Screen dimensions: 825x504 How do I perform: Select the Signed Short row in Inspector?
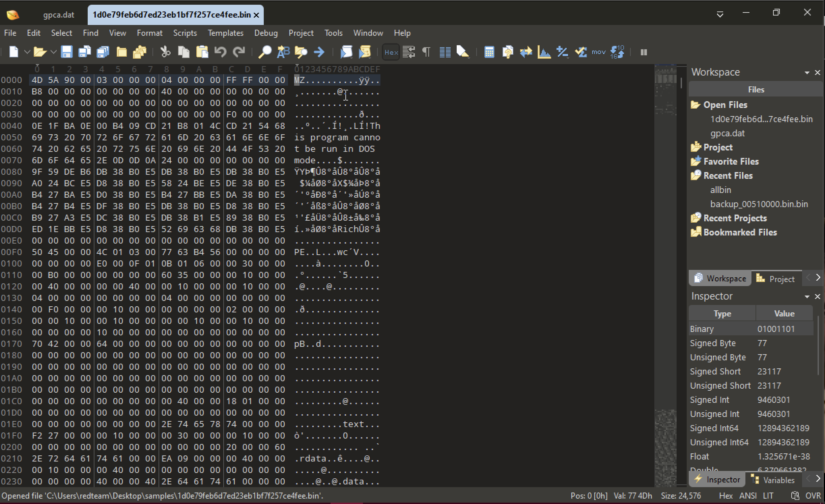pyautogui.click(x=751, y=371)
